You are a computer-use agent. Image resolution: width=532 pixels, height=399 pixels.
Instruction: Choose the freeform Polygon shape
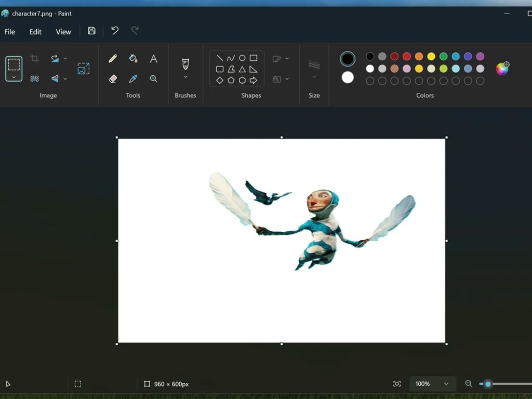231,69
